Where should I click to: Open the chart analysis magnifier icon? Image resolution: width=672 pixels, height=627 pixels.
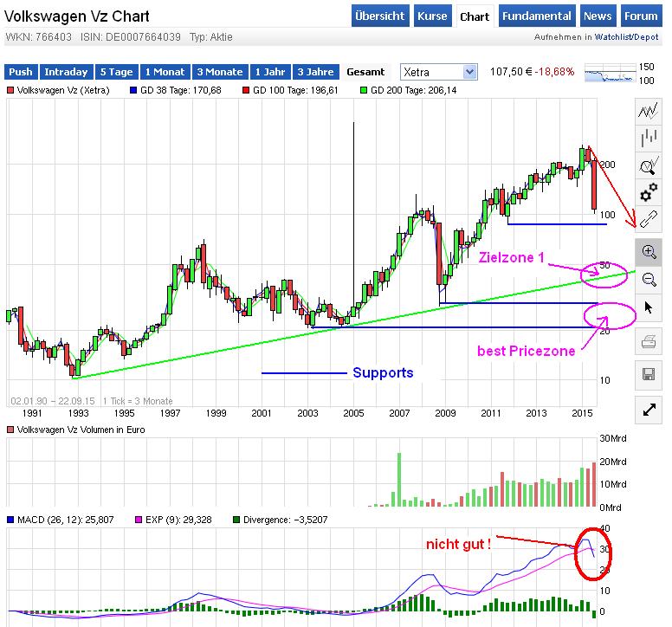pos(649,165)
